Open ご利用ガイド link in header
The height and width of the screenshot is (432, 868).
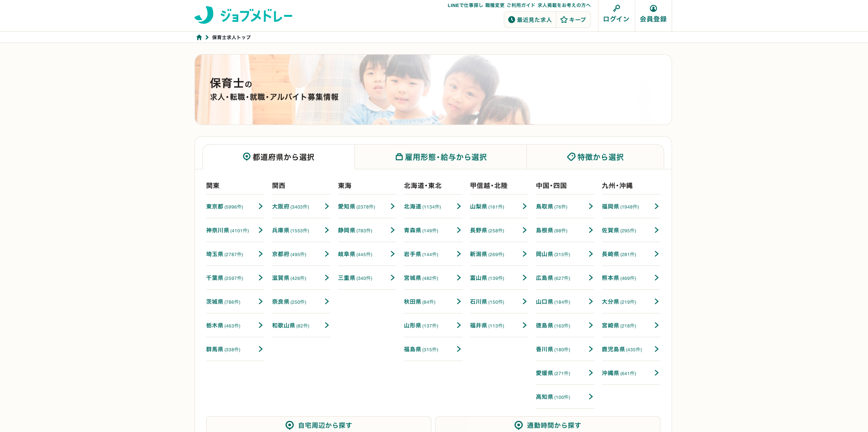[521, 6]
